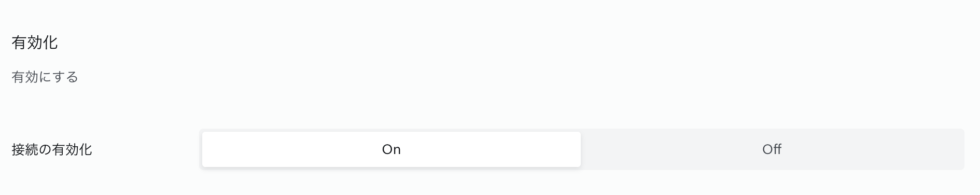This screenshot has width=980, height=195.
Task: Turn connection activation on
Action: [x=391, y=149]
